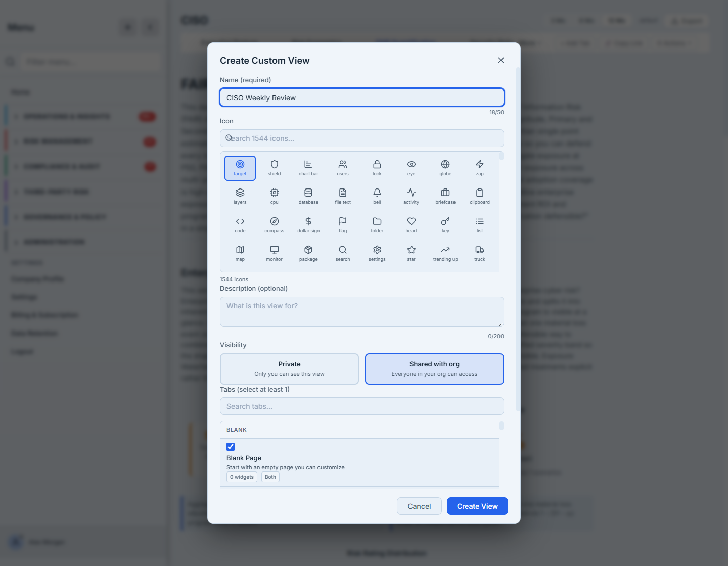Close the Create Custom View dialog

501,60
